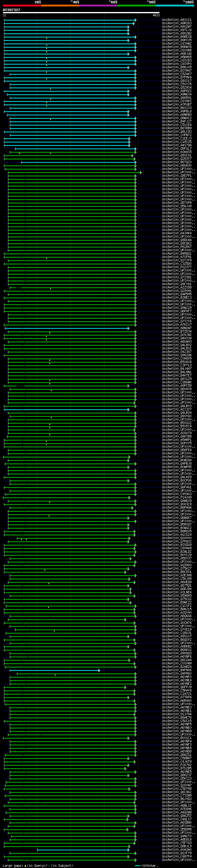
Task: Select the UniRef100_C5FTQ3 label
Action: pos(177,843)
